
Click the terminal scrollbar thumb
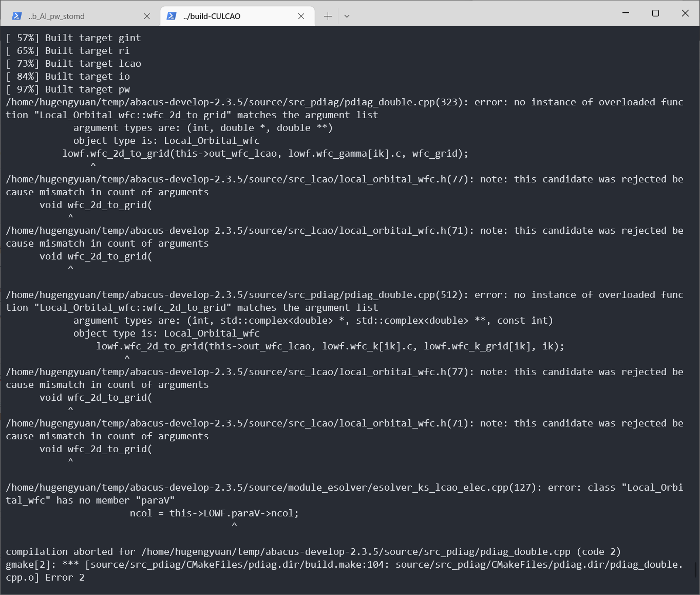[x=696, y=569]
